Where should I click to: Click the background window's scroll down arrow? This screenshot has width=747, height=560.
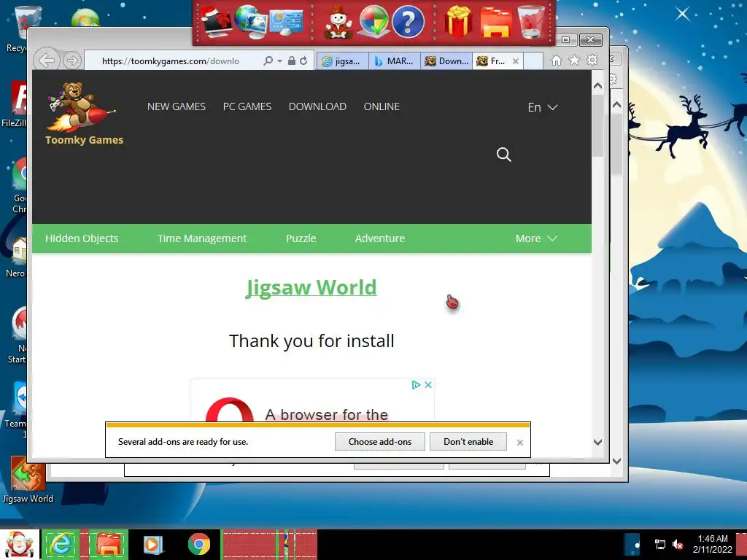point(616,461)
